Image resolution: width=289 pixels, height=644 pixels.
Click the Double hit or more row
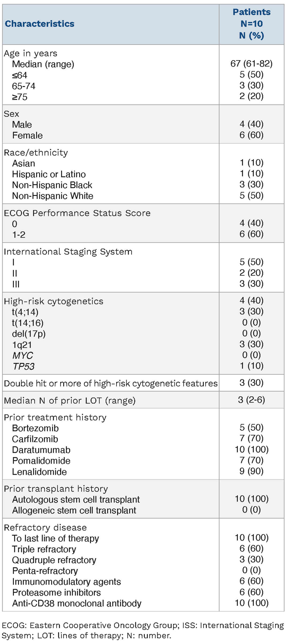click(111, 383)
